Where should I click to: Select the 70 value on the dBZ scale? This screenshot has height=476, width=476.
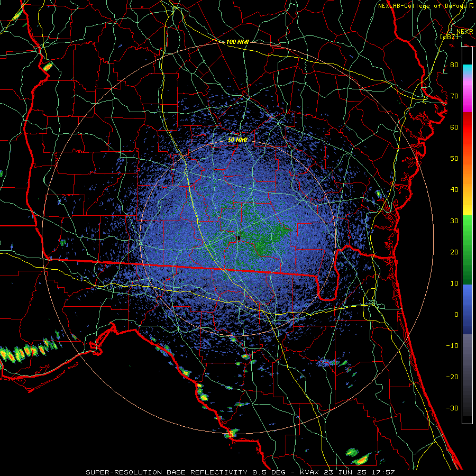tap(454, 96)
